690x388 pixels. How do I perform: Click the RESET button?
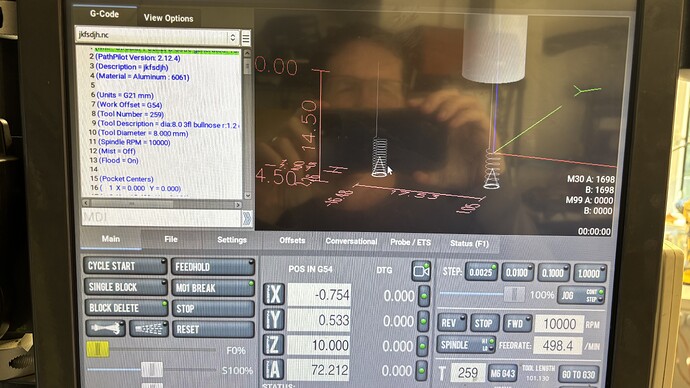(x=213, y=329)
